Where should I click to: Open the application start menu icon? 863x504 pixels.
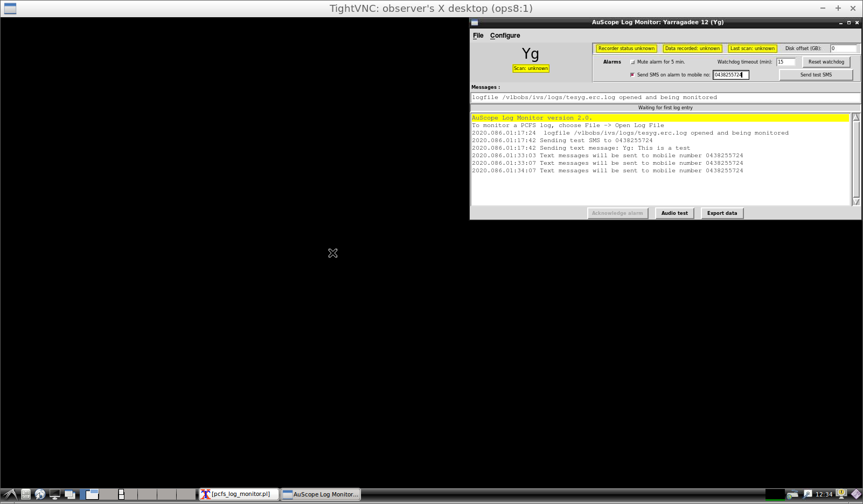pos(10,494)
